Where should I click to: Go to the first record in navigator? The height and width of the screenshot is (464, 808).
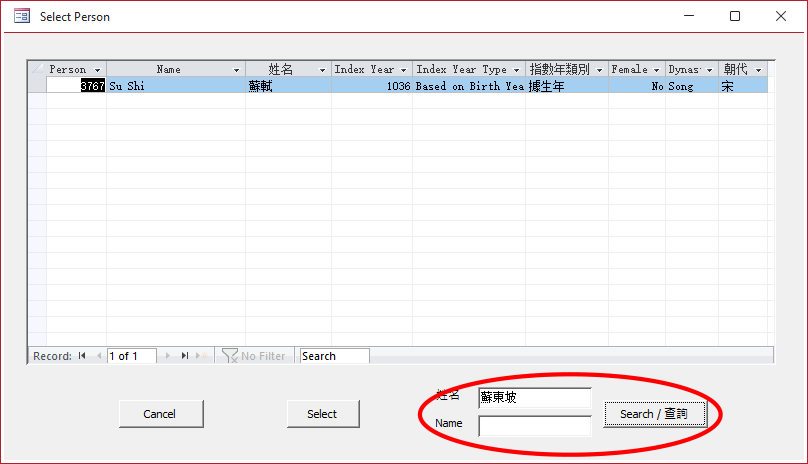tap(82, 356)
